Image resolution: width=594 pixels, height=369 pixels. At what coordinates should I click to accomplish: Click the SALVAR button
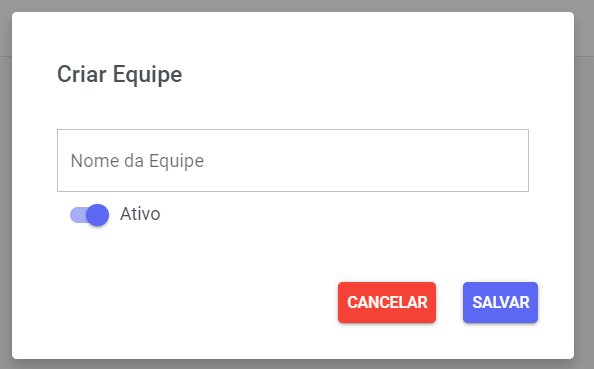coord(500,302)
